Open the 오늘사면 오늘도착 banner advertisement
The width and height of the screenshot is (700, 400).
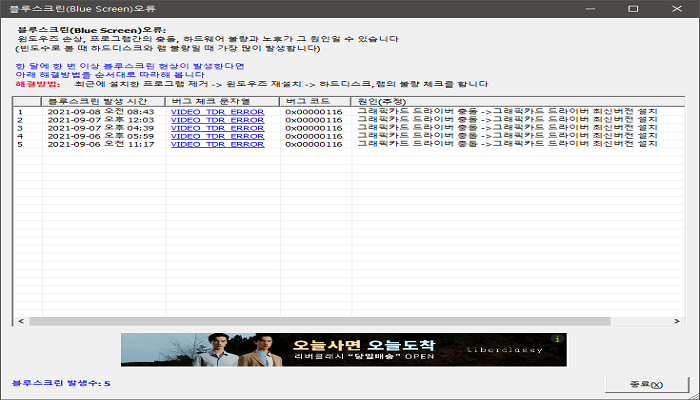[x=343, y=350]
